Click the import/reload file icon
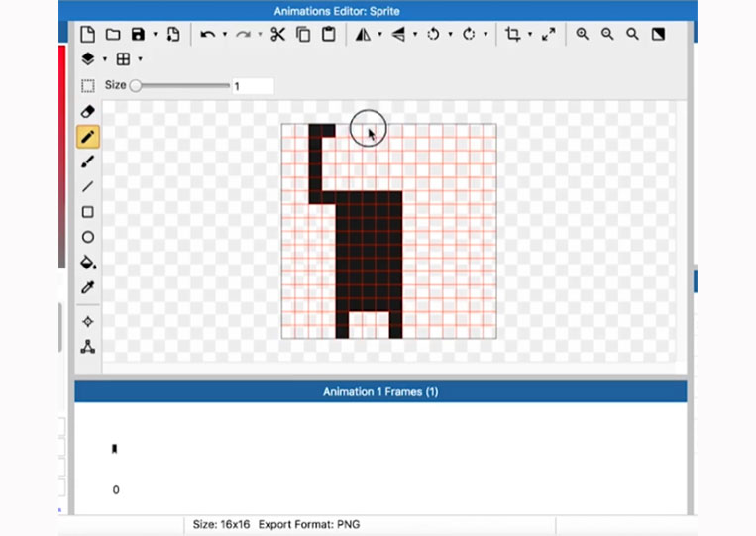 (173, 35)
